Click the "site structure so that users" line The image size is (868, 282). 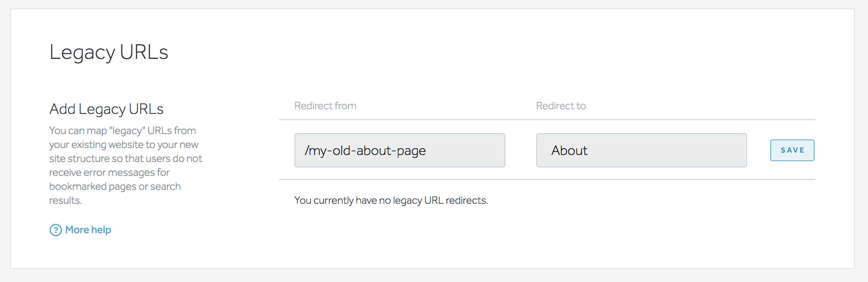[126, 158]
